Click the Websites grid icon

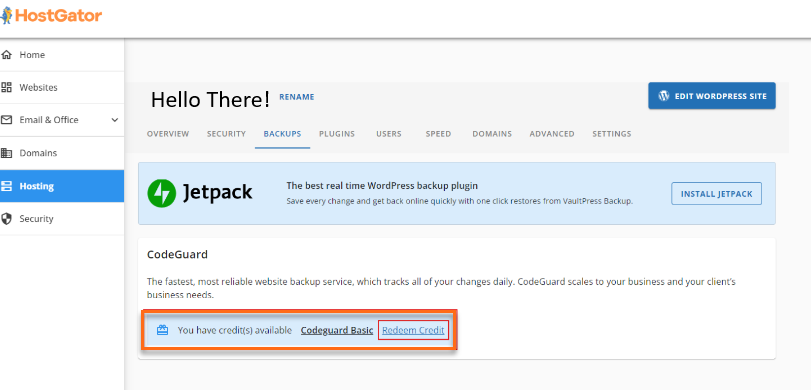click(x=6, y=87)
